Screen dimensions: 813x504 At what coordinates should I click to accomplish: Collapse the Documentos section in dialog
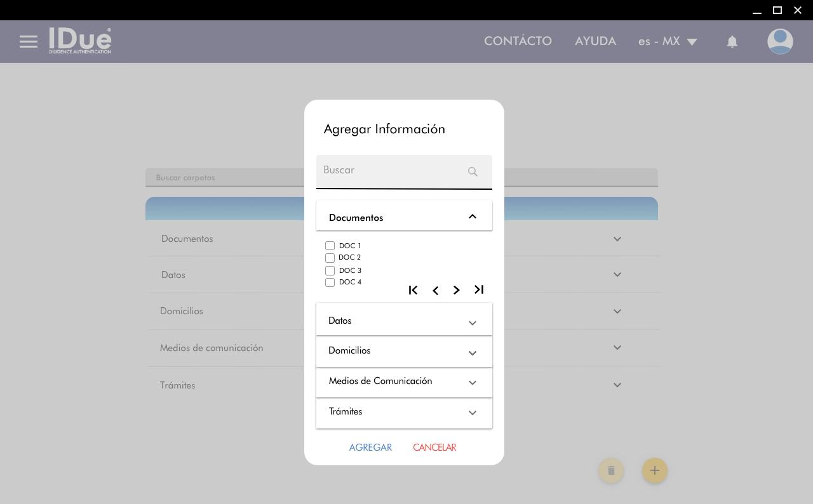472,216
